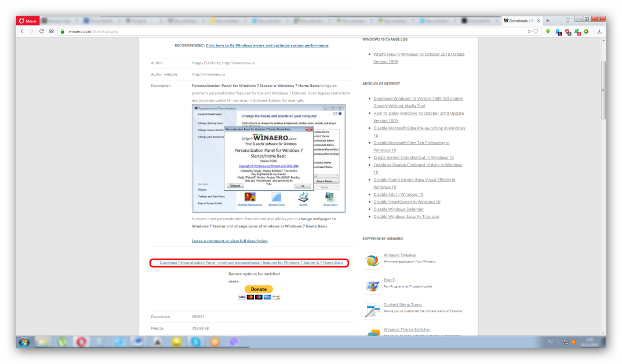Screen dimensions: 622x364
Task: Open How To Delay Windows 10 October 2018 Update
Action: pos(419,117)
